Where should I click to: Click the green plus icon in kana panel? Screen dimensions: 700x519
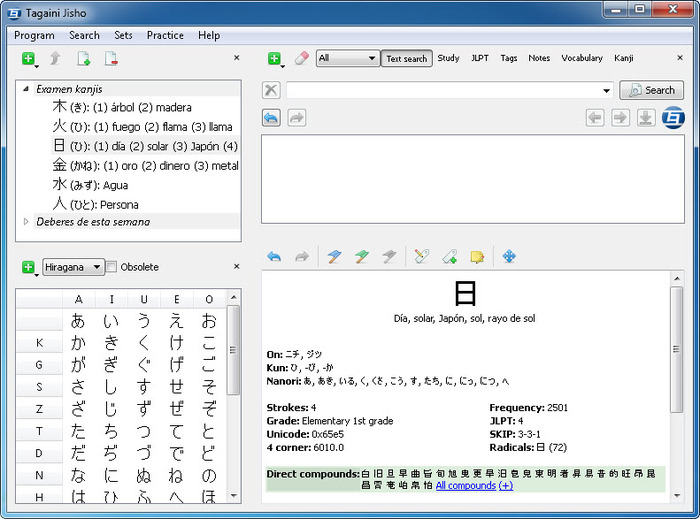tap(29, 267)
